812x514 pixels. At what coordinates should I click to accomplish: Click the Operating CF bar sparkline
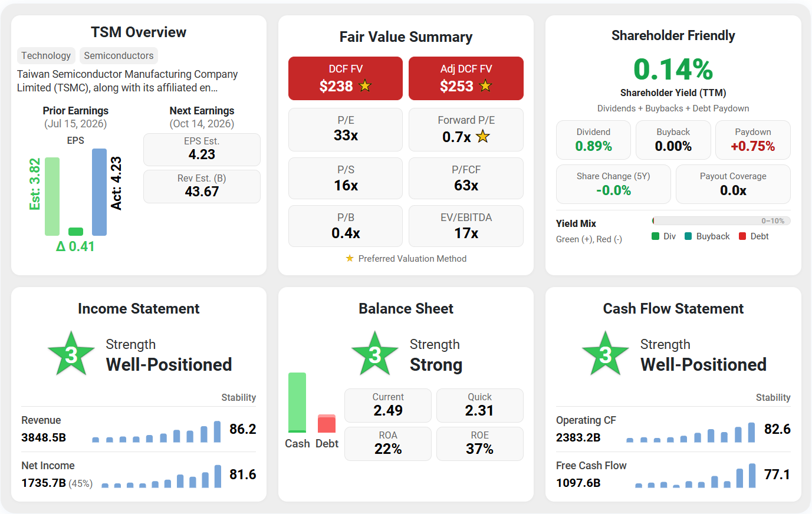pyautogui.click(x=691, y=432)
